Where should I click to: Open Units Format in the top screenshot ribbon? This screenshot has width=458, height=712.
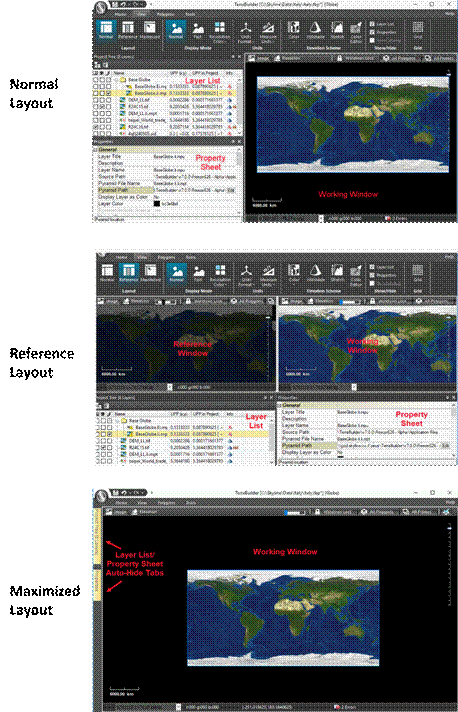click(x=246, y=32)
